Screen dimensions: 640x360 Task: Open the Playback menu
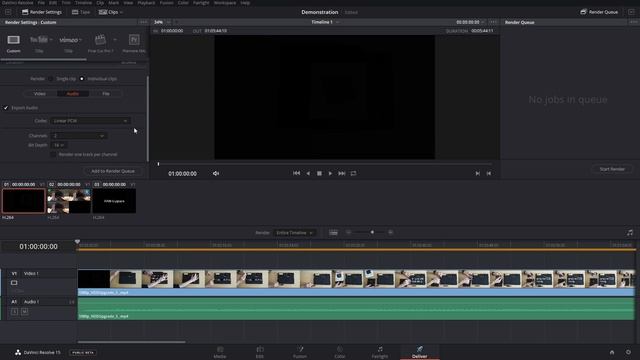click(x=146, y=3)
